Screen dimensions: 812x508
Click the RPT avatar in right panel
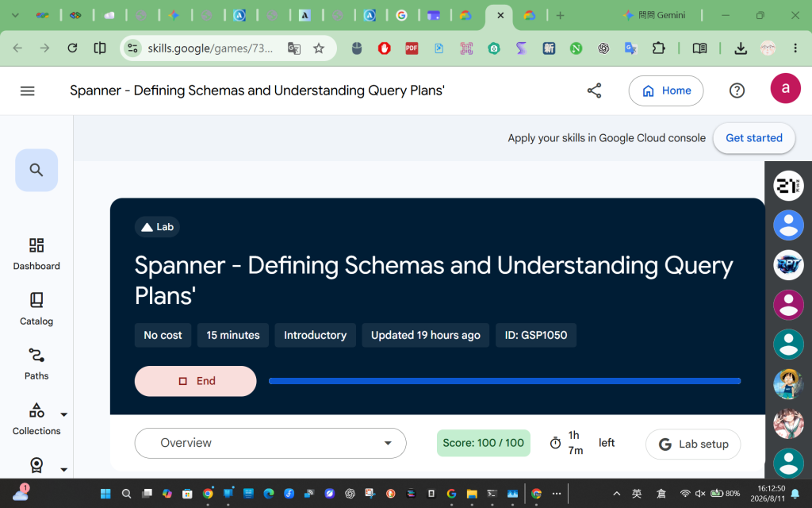point(788,265)
